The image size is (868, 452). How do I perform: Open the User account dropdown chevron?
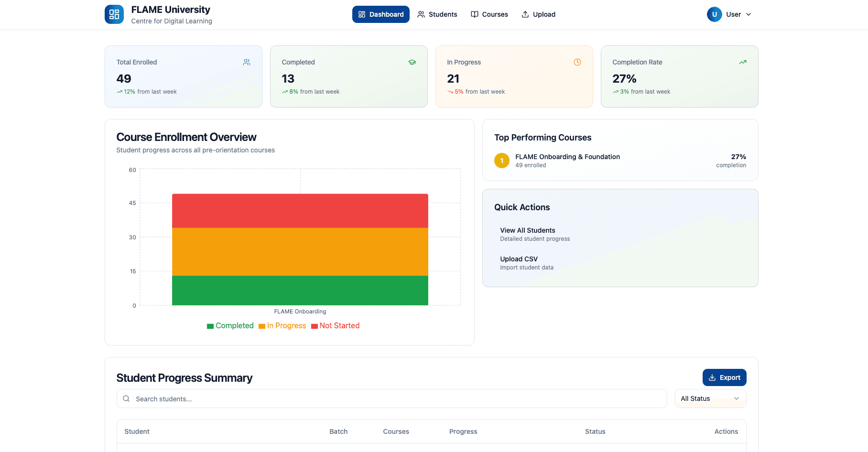[749, 14]
